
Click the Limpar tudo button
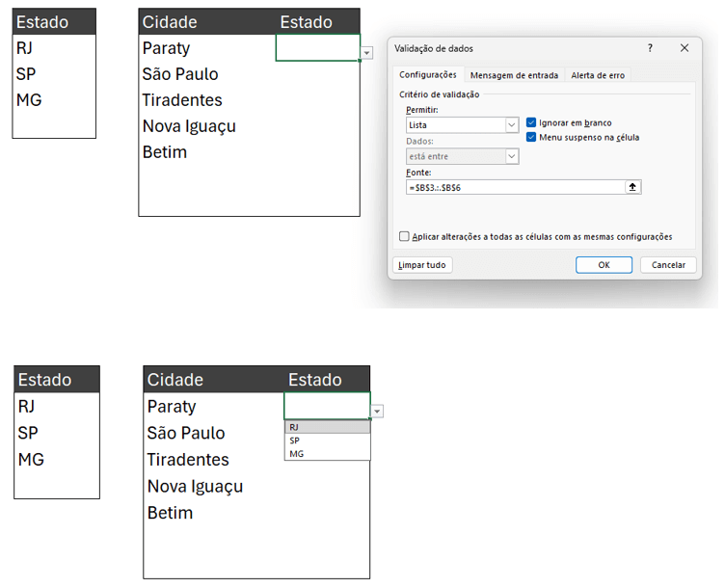point(422,265)
